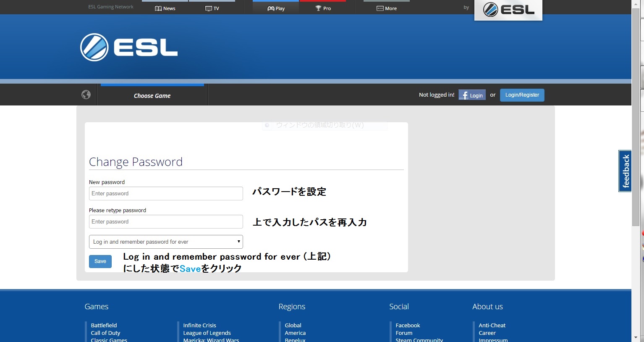Click the New password input field
Viewport: 644px width, 342px height.
[166, 193]
